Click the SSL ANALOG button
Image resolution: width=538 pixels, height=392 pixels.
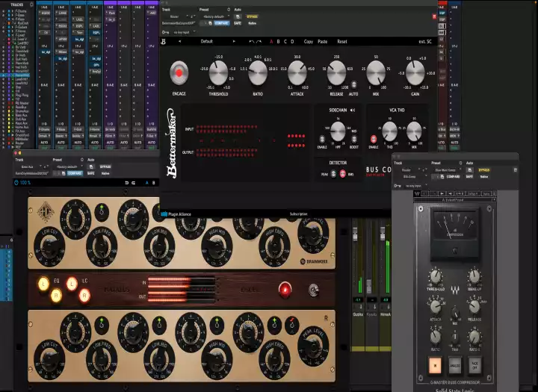coord(455,366)
